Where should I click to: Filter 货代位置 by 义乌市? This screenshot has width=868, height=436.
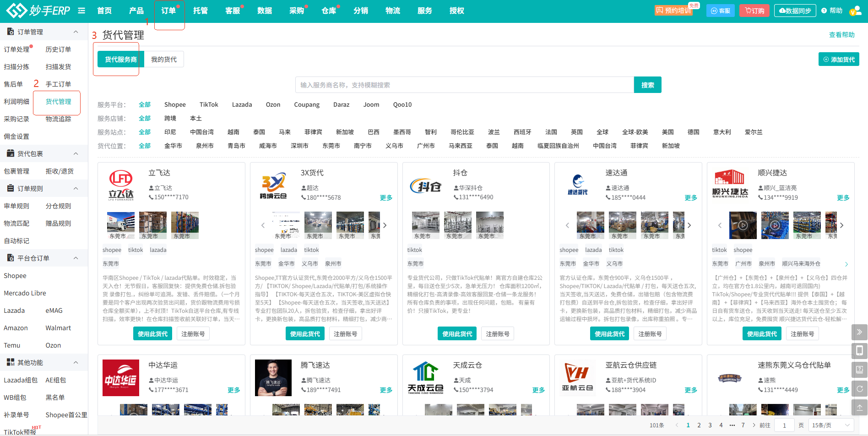394,146
